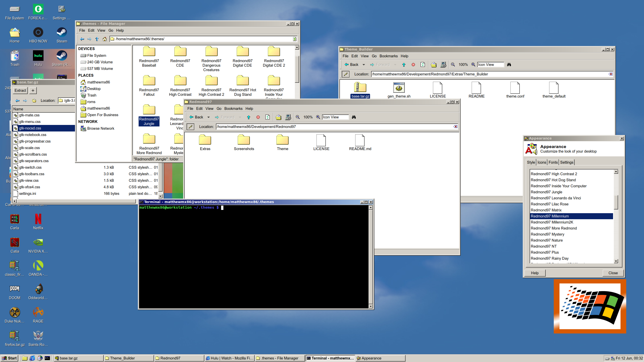The image size is (644, 362).
Task: Go to parent folder in .themes File Manager
Action: click(x=97, y=39)
